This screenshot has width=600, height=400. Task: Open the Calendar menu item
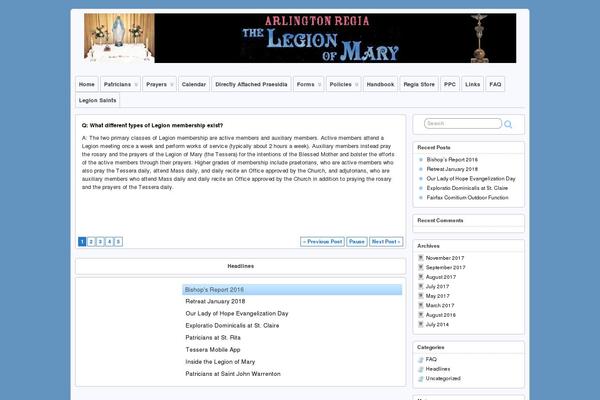click(x=194, y=84)
